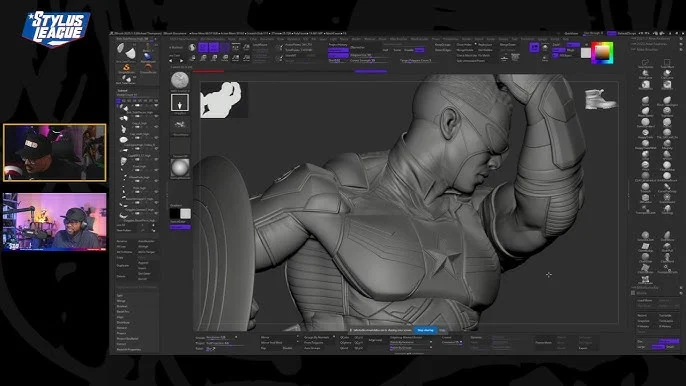Screen dimensions: 686x386
Task: Expand the Project section
Action: point(122,333)
